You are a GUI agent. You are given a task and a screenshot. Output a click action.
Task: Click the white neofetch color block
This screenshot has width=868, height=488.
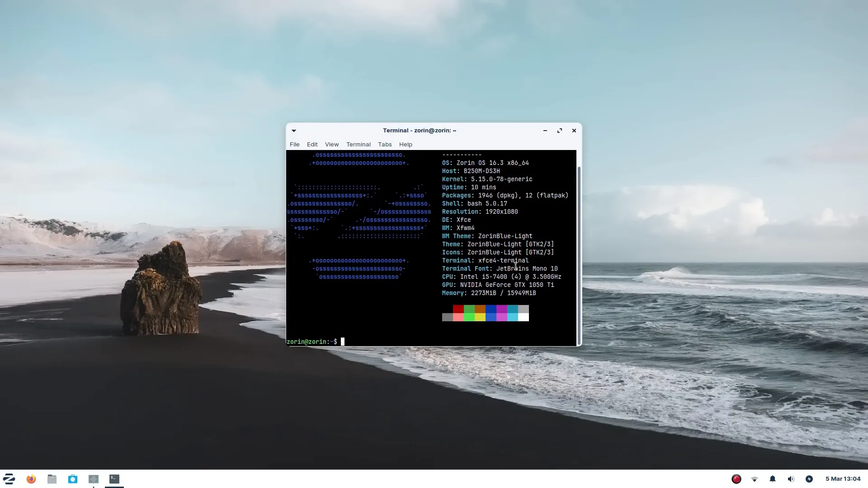[524, 317]
